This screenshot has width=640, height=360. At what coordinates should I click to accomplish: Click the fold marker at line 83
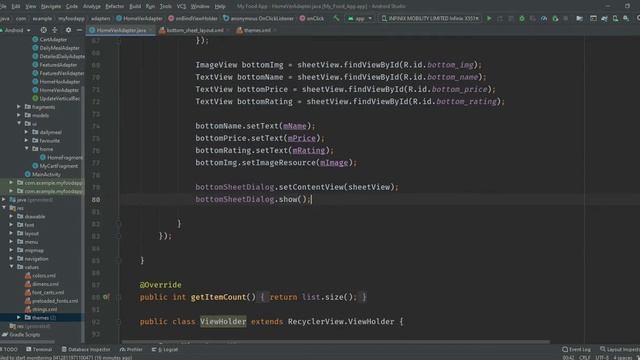pyautogui.click(x=118, y=236)
